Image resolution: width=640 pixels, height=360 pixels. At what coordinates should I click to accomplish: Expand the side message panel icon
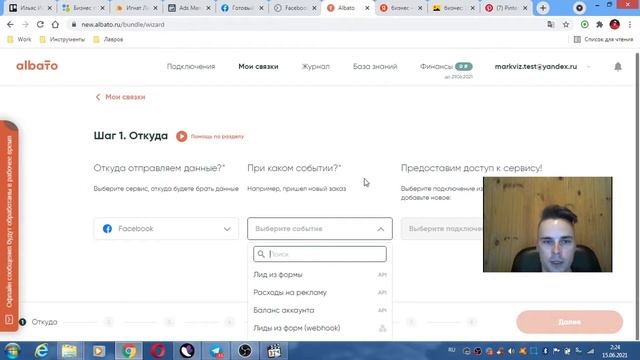click(9, 320)
